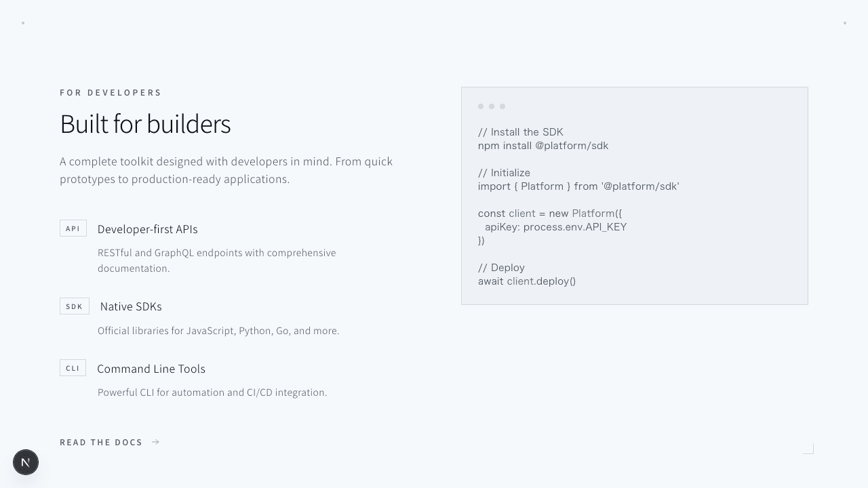The width and height of the screenshot is (868, 488).
Task: Click the API badge icon
Action: 73,228
